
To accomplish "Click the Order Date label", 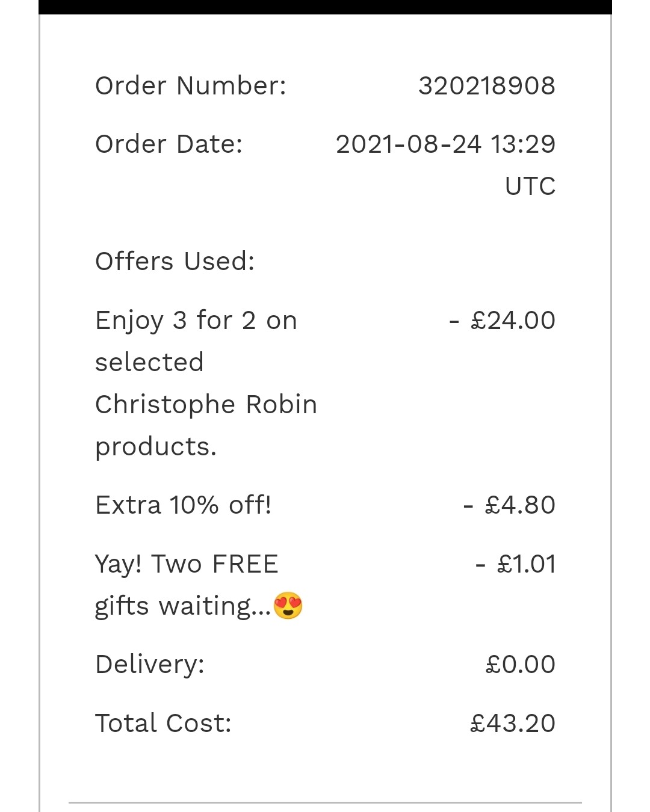I will 169,144.
